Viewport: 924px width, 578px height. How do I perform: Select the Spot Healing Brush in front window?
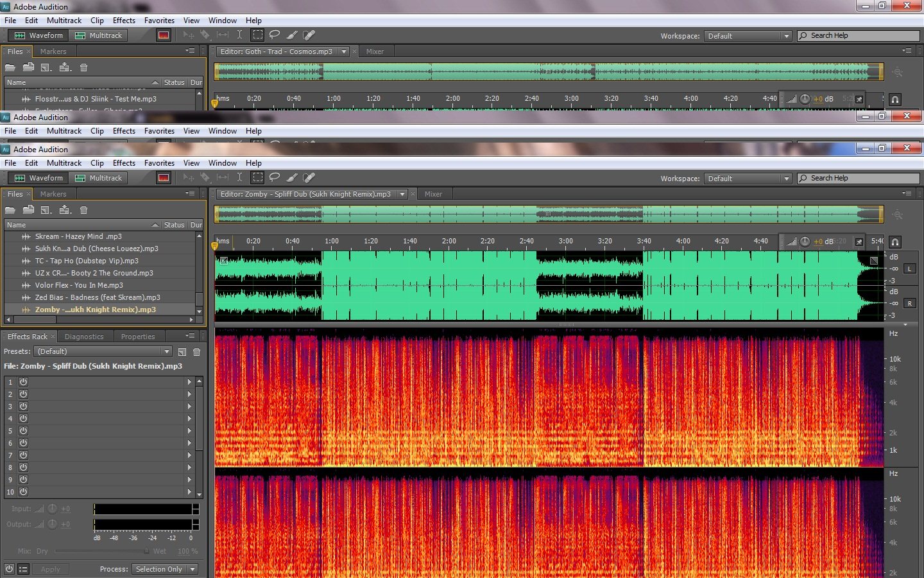coord(309,178)
